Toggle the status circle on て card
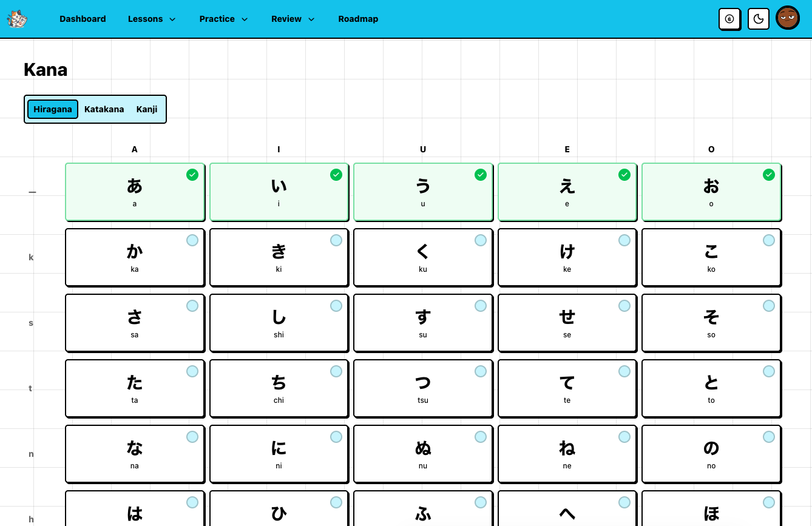This screenshot has height=526, width=812. 624,371
